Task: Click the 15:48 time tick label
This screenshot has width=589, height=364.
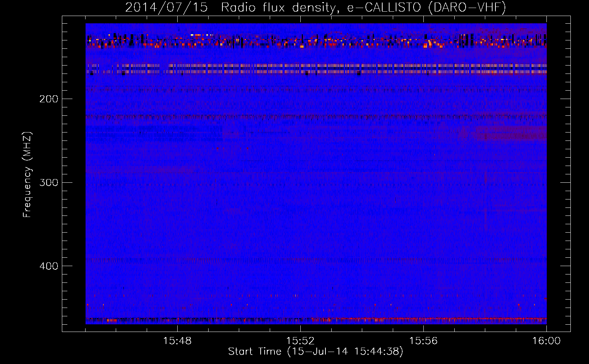Action: tap(177, 341)
